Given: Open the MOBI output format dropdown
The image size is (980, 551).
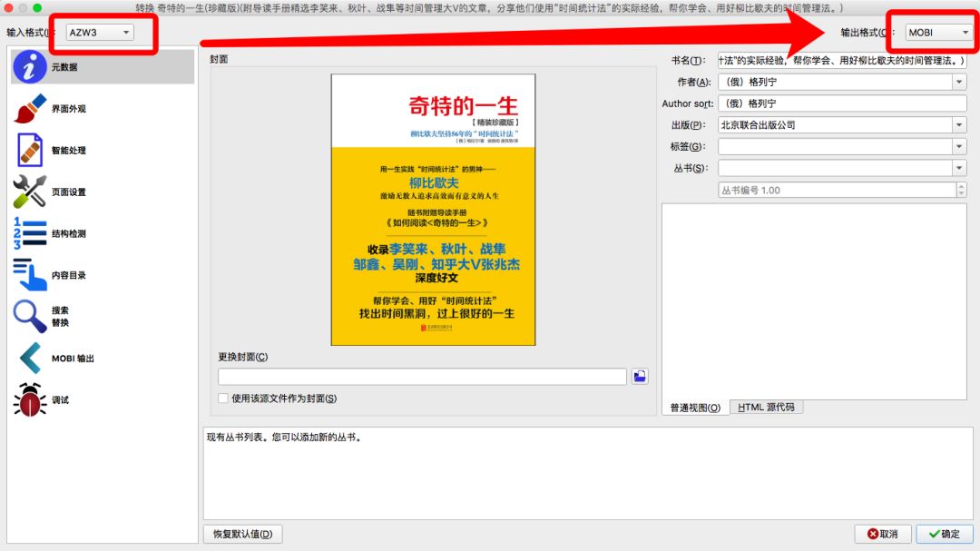Looking at the screenshot, I should [x=939, y=33].
